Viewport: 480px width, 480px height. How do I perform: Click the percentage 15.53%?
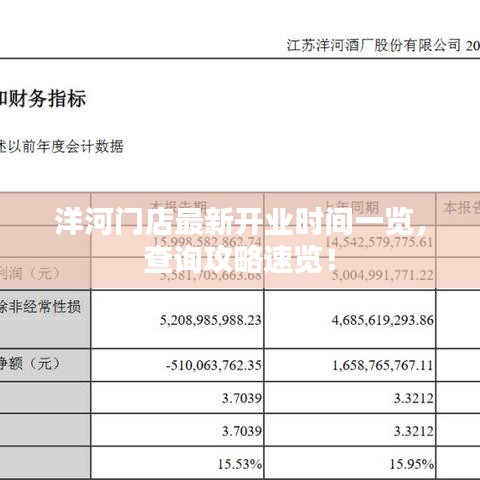point(240,464)
